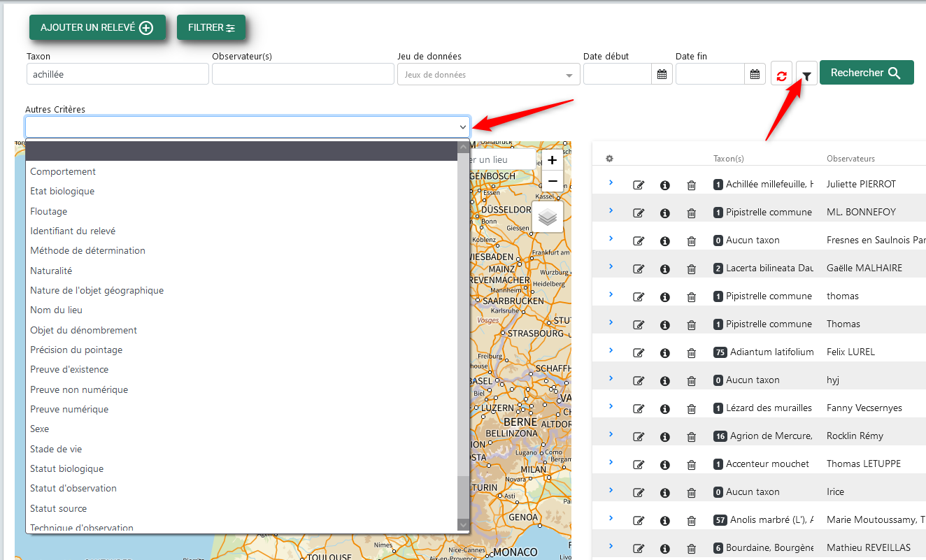Choose Statut source option
The height and width of the screenshot is (560, 926).
242,508
